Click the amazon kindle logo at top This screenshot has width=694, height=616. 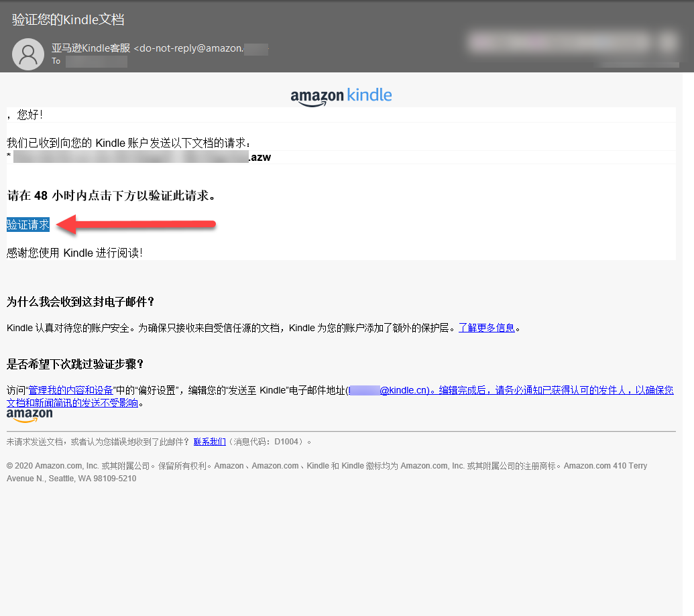341,96
